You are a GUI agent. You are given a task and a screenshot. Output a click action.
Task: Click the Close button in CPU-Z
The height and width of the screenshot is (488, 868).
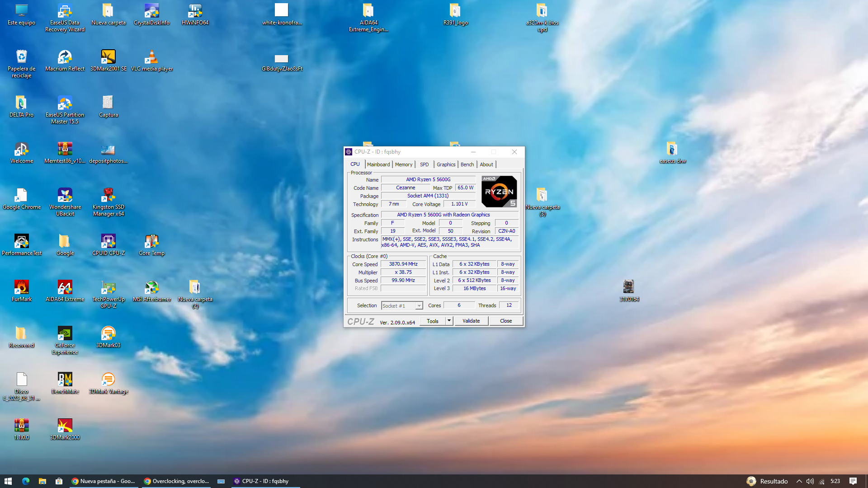coord(506,321)
